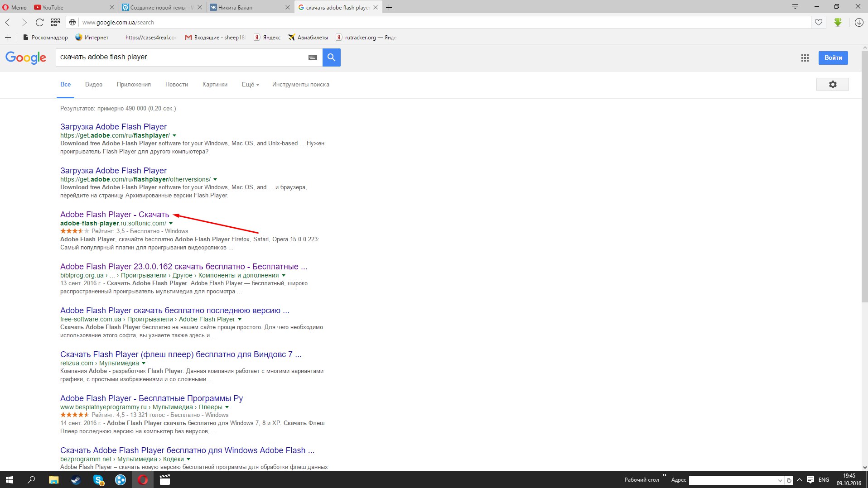The image size is (868, 488).
Task: Expand the Ещё dropdown
Action: [251, 84]
